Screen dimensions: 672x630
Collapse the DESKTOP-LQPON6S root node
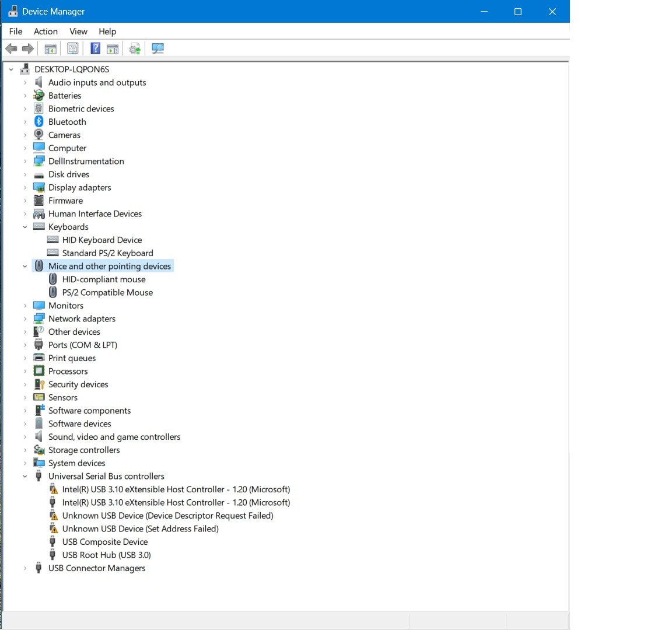coord(11,69)
